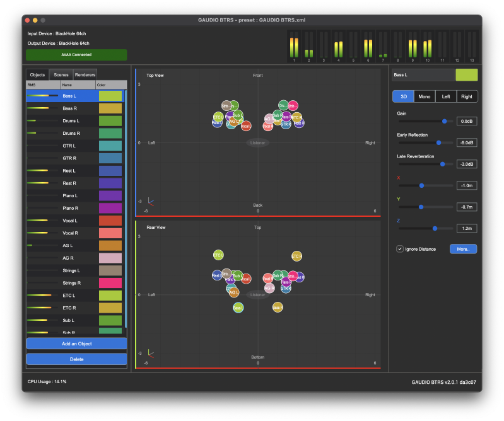Click the AG R circle in Rear View
The height and width of the screenshot is (421, 504).
tap(269, 288)
